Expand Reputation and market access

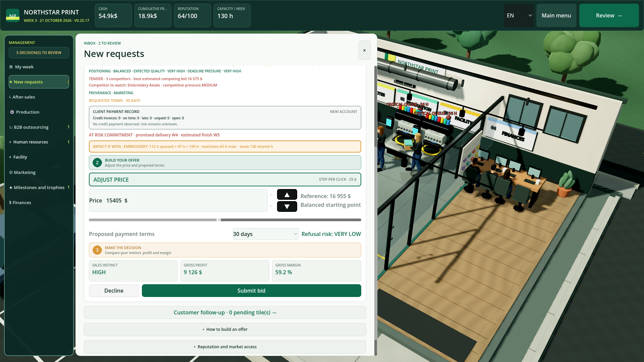225,347
